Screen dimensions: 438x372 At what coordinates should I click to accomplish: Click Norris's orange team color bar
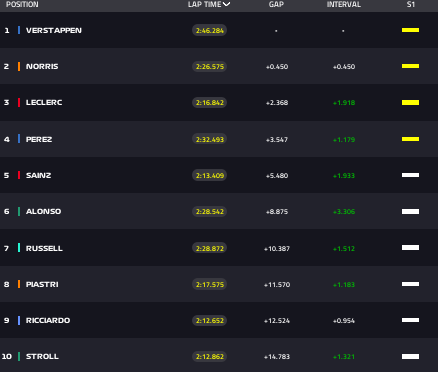coord(19,66)
